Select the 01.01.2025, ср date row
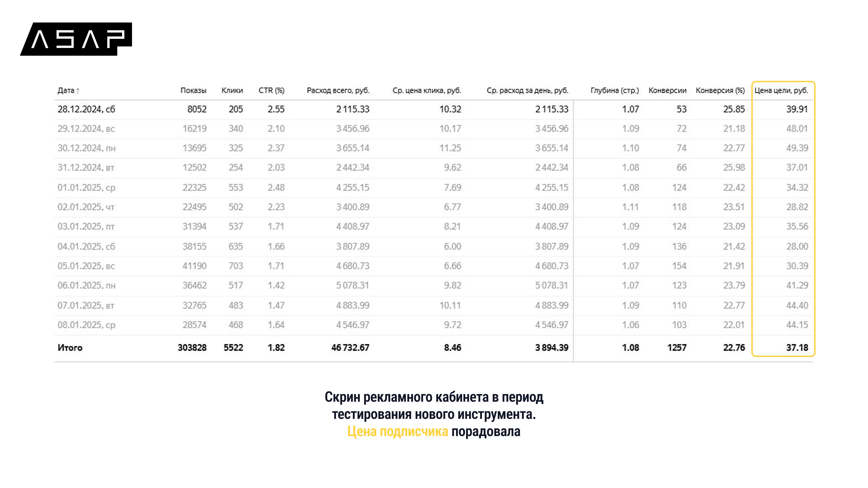Image resolution: width=868 pixels, height=488 pixels. tap(86, 188)
